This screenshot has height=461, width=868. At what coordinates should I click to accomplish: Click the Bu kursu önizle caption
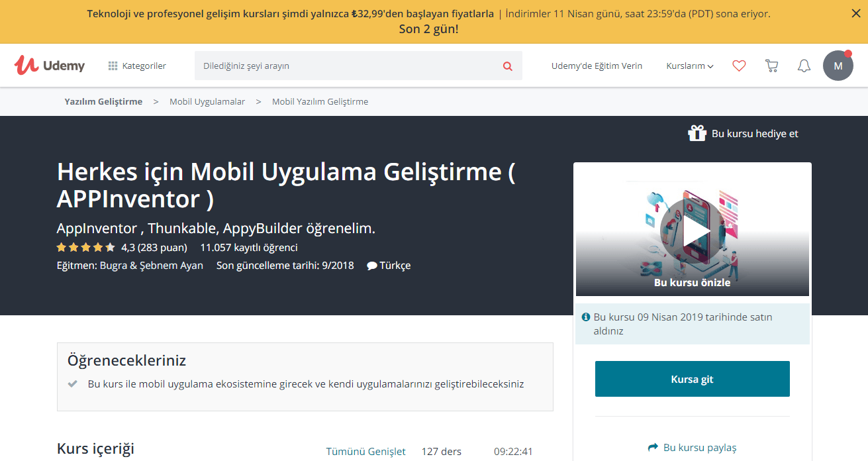pos(692,282)
